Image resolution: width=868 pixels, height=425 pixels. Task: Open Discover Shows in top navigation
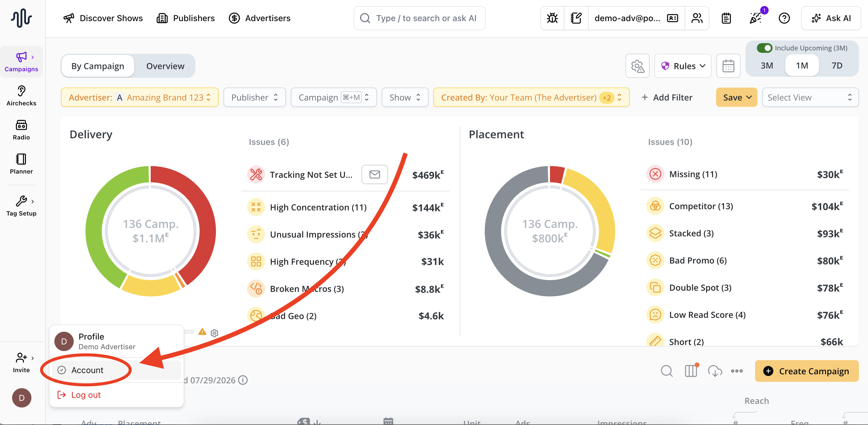tap(103, 18)
